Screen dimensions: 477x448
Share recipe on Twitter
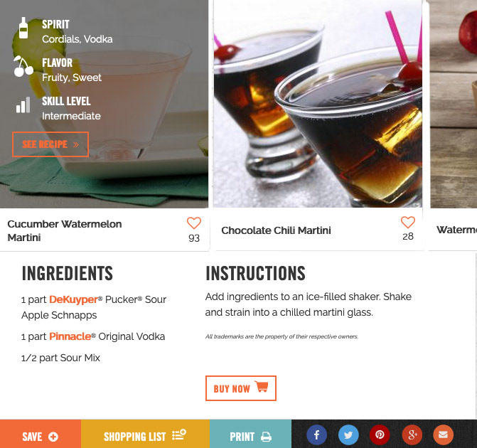point(348,434)
